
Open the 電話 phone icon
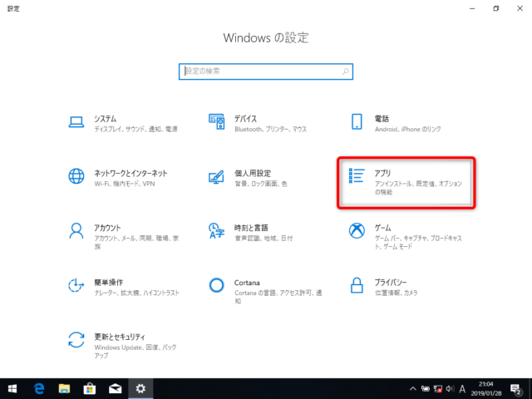coord(357,121)
